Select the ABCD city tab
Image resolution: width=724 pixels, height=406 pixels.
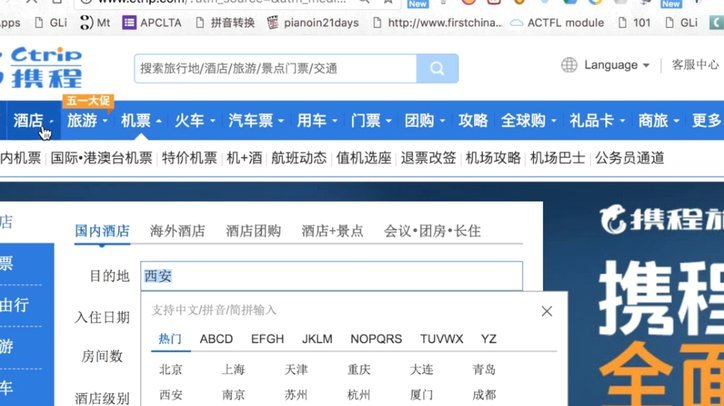tap(216, 339)
